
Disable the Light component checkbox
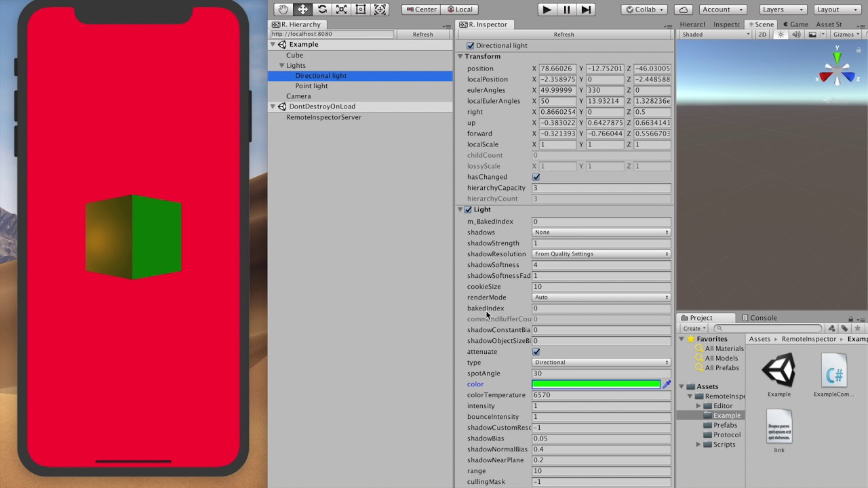[x=468, y=209]
